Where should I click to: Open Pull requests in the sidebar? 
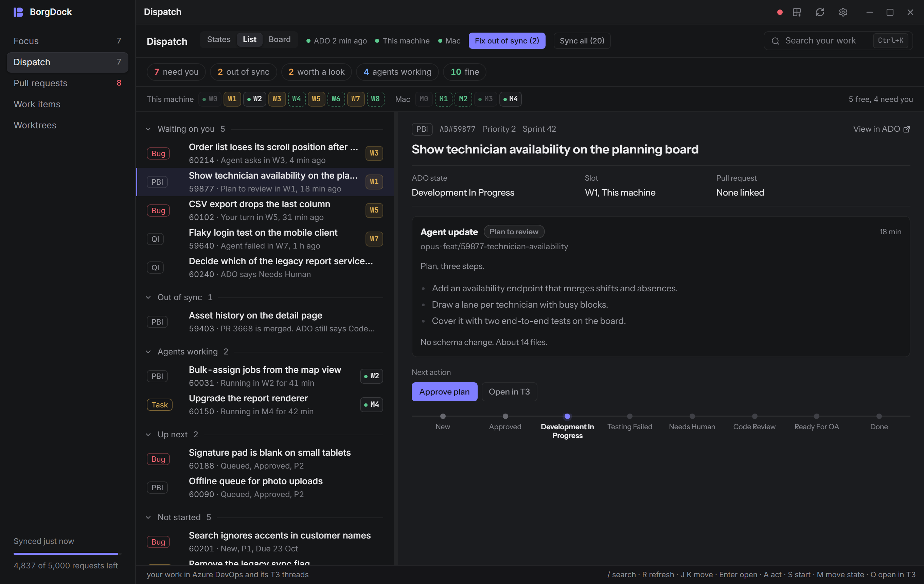68,83
